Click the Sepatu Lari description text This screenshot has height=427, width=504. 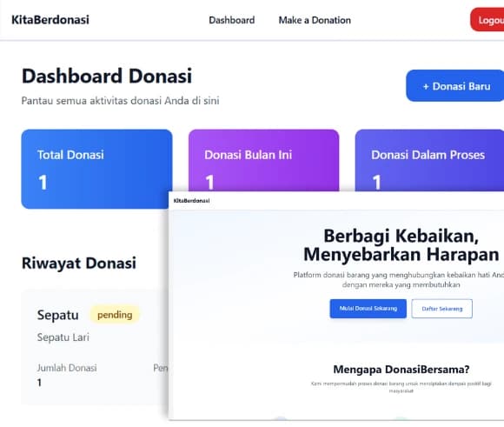[63, 337]
